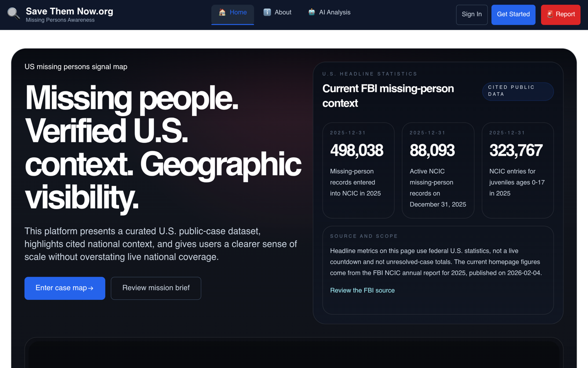Click the Enter case map button

pos(65,288)
